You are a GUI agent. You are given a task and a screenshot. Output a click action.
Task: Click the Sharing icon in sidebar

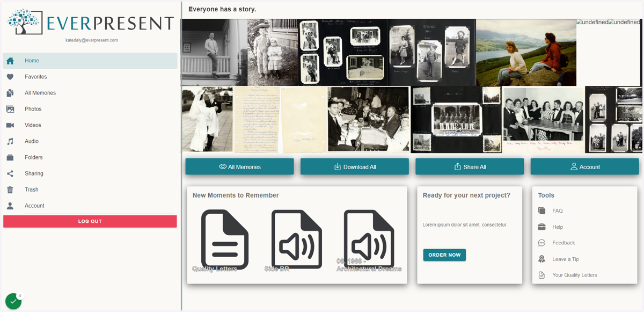10,173
